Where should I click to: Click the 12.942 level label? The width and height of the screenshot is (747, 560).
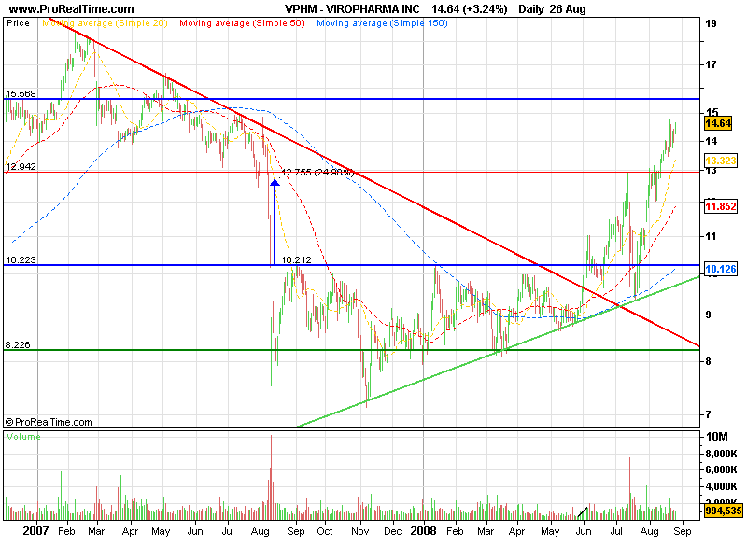21,167
